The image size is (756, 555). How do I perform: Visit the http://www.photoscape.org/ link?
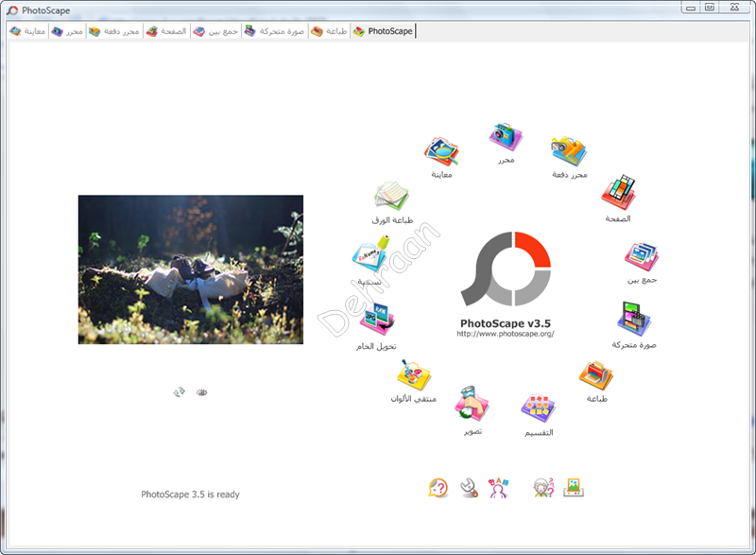(506, 334)
